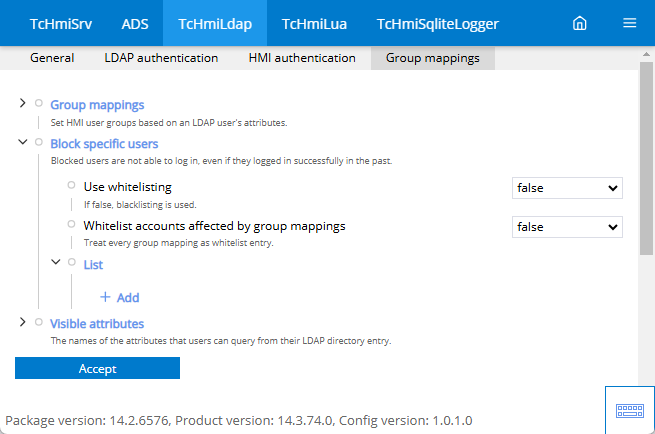Click 'Treat every group mapping as whitelist entry.'
655x434 pixels.
point(178,243)
